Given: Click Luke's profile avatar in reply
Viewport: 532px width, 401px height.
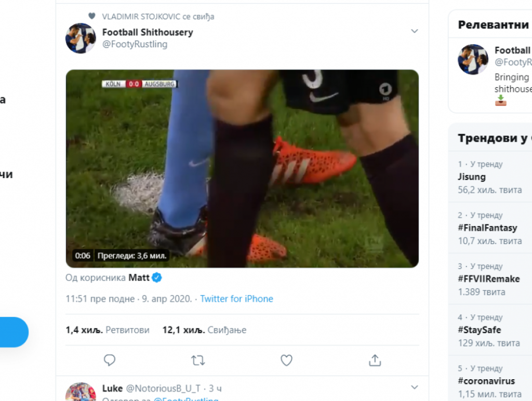Looking at the screenshot, I should [x=81, y=392].
